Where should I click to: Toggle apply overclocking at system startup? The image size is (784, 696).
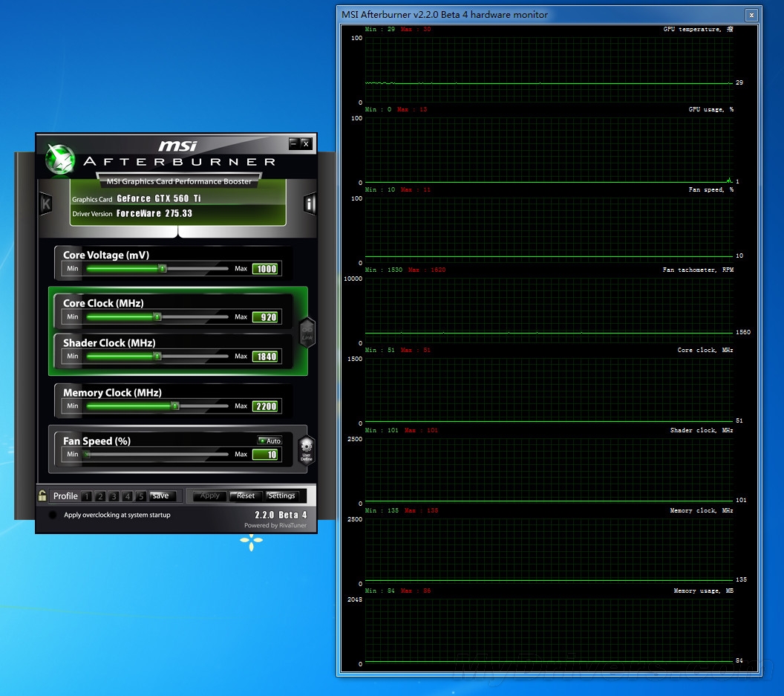[x=53, y=515]
